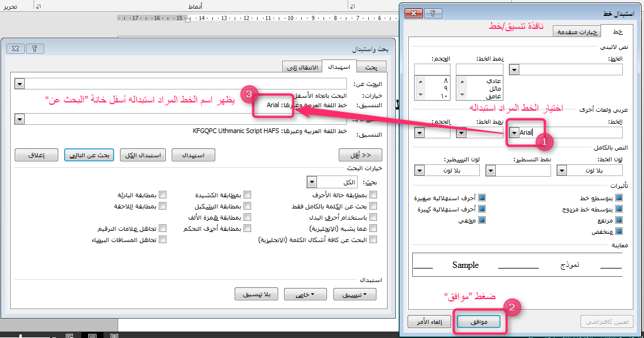
Task: Toggle the hidden text (مخفي) checkbox
Action: (482, 220)
